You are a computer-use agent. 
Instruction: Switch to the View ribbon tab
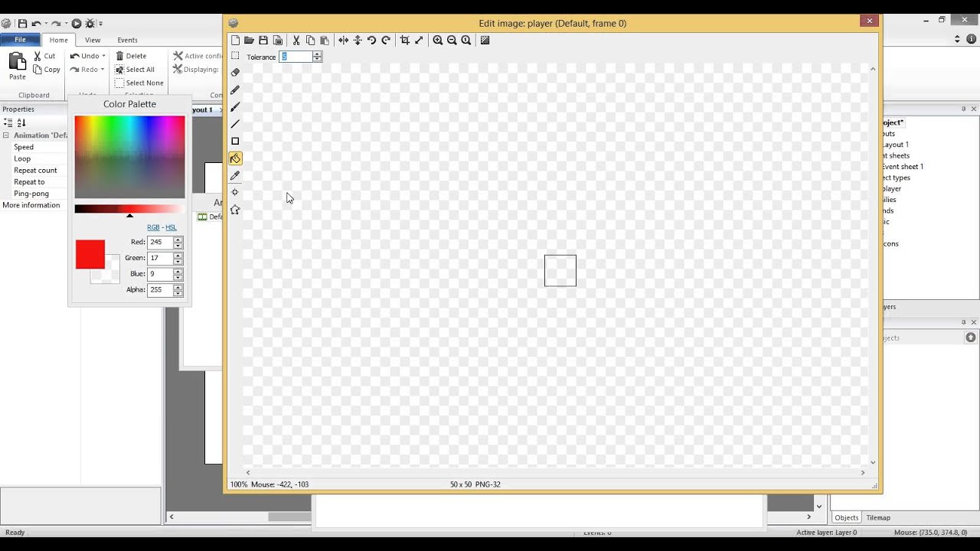click(92, 40)
